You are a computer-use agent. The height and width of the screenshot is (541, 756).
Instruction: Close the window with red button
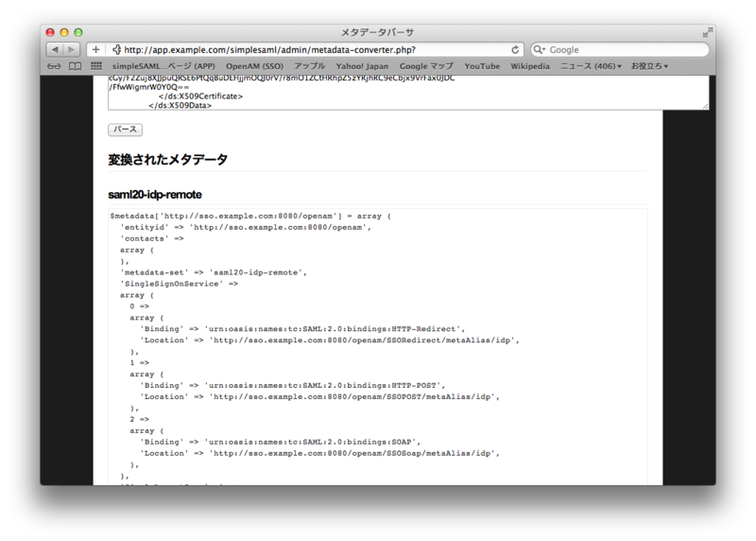50,32
